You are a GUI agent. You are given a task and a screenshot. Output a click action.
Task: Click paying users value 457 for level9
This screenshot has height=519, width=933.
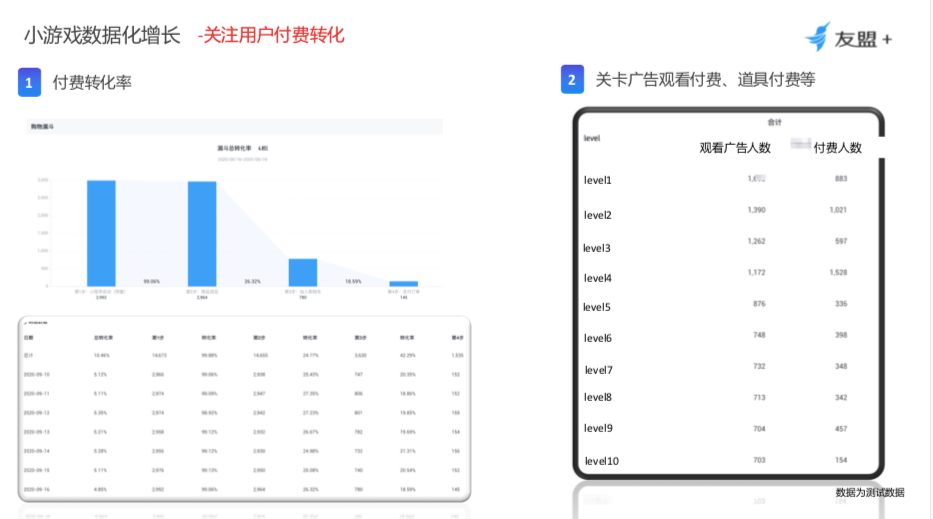841,429
